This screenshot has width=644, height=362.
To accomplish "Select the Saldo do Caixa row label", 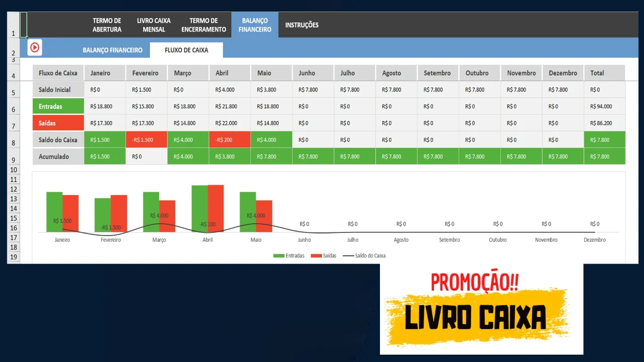I will click(x=58, y=140).
